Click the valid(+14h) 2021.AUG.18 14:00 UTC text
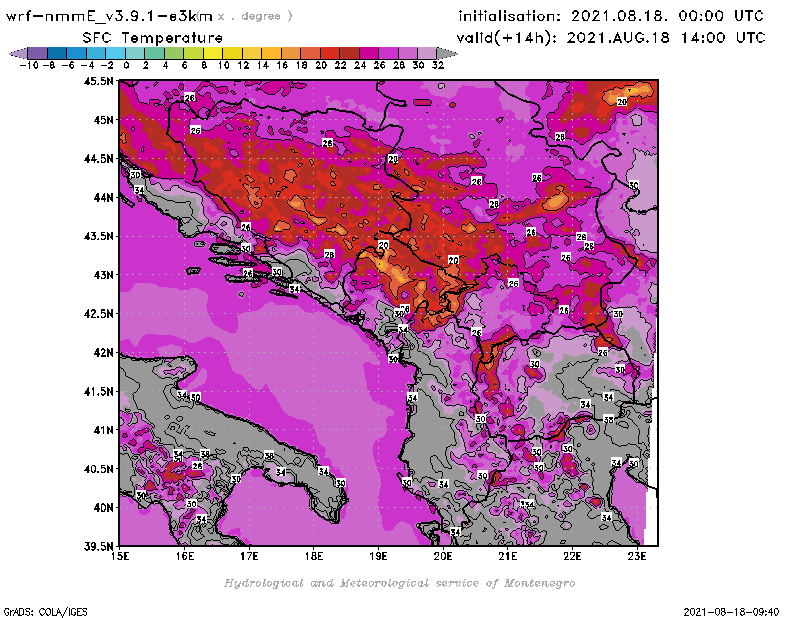This screenshot has height=618, width=800. point(611,38)
